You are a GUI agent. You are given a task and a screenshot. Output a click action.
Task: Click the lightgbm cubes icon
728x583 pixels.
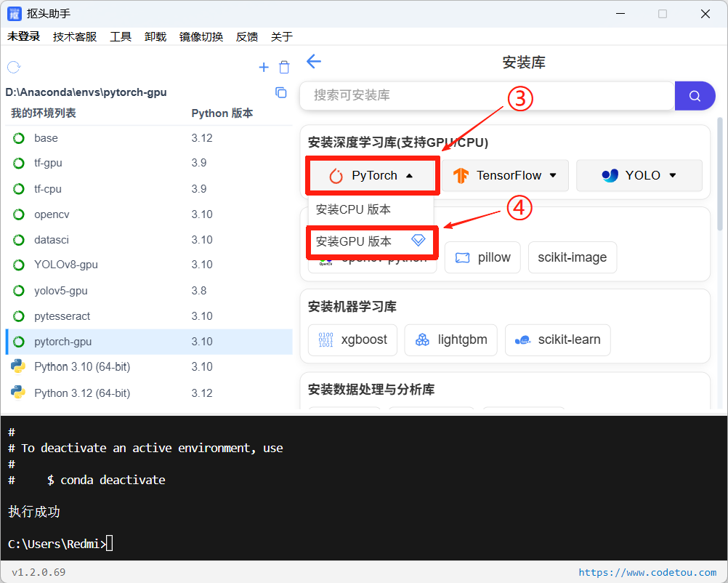click(x=423, y=340)
